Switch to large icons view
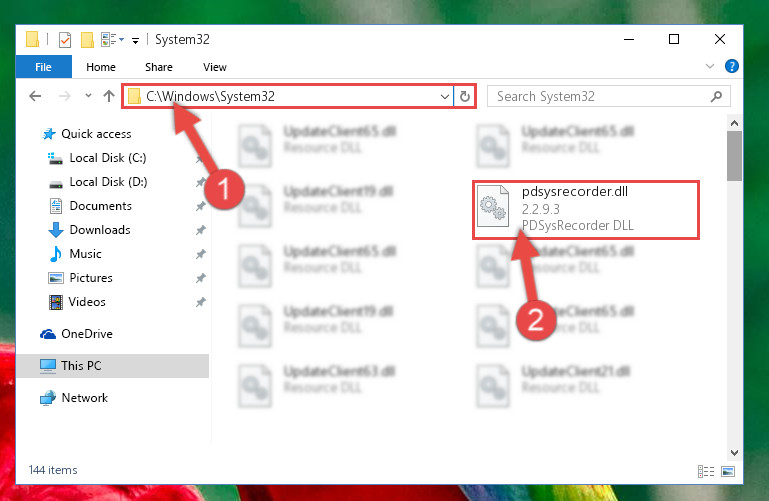Viewport: 769px width, 501px height. (728, 472)
